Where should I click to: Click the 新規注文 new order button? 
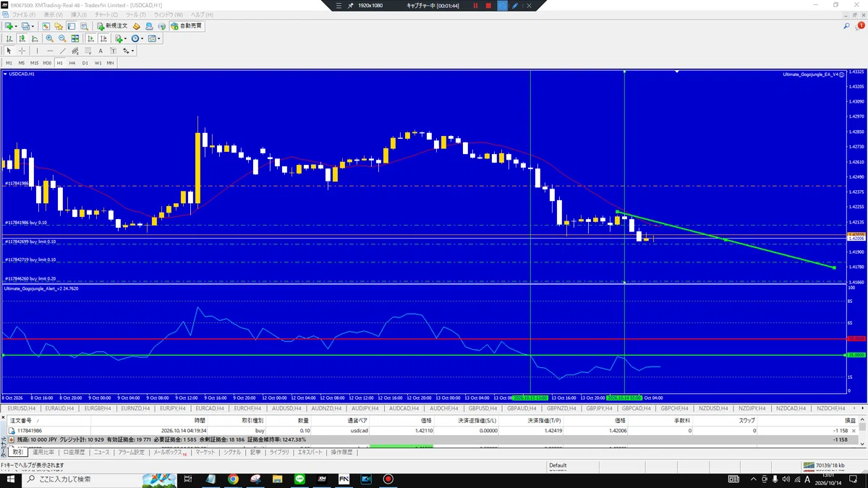coord(112,26)
